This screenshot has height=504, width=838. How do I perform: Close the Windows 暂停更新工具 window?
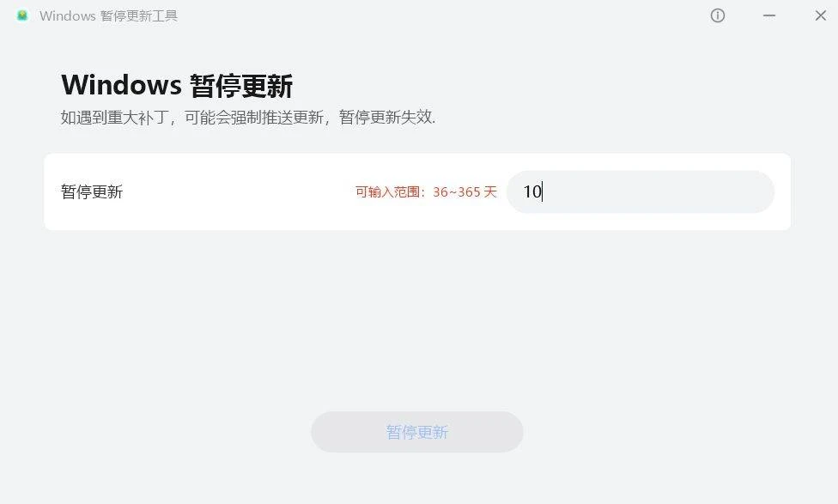[820, 15]
